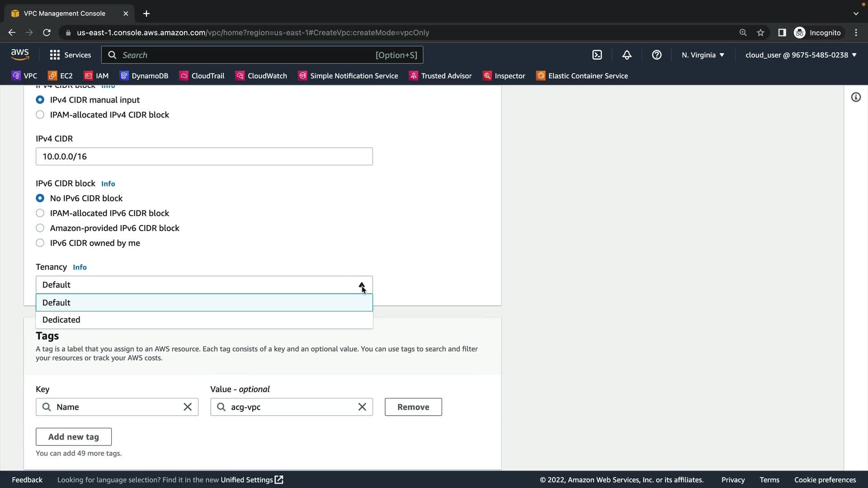The width and height of the screenshot is (868, 488).
Task: Open the CloudWatch bookmark shortcut
Action: pyautogui.click(x=261, y=76)
